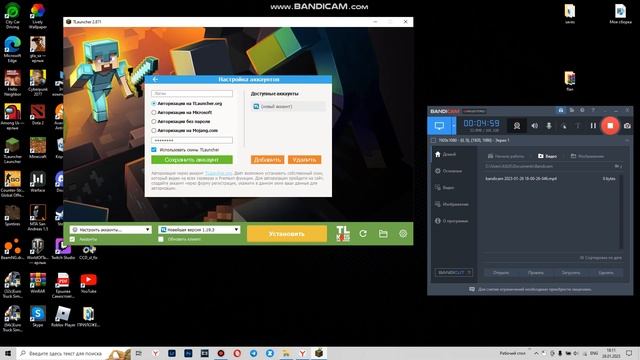Follow the TLauncher.org link in description text

[218, 173]
